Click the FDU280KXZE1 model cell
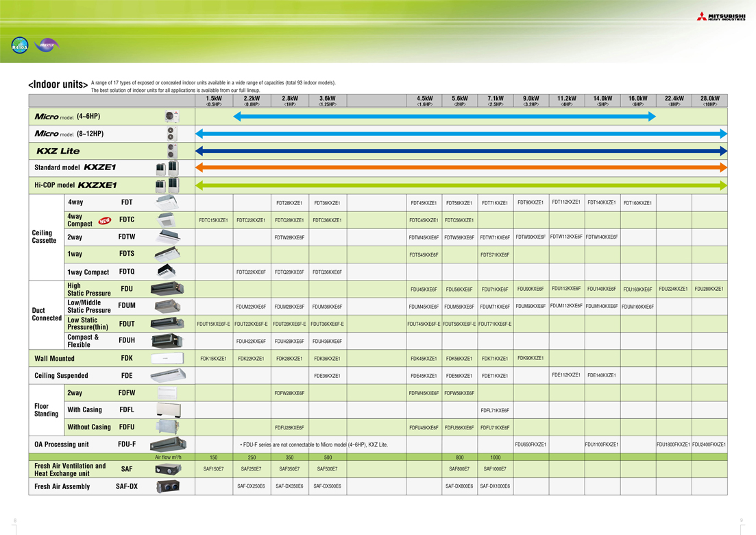The width and height of the screenshot is (756, 535). pos(709,289)
